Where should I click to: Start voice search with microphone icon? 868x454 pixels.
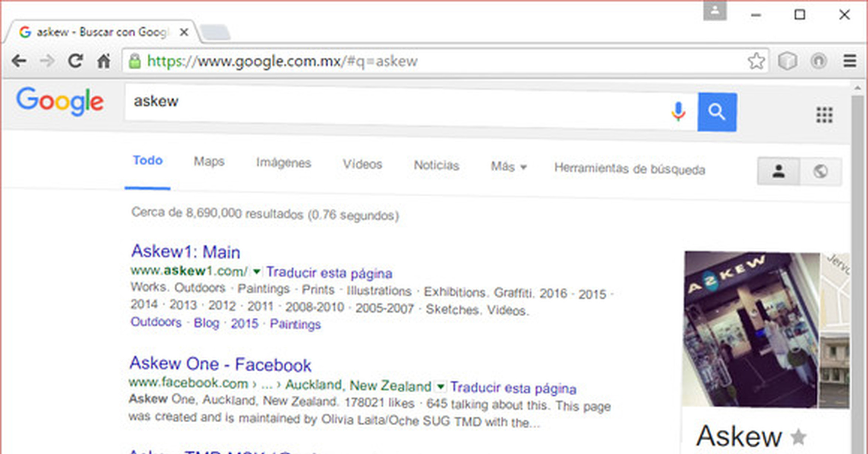point(678,111)
